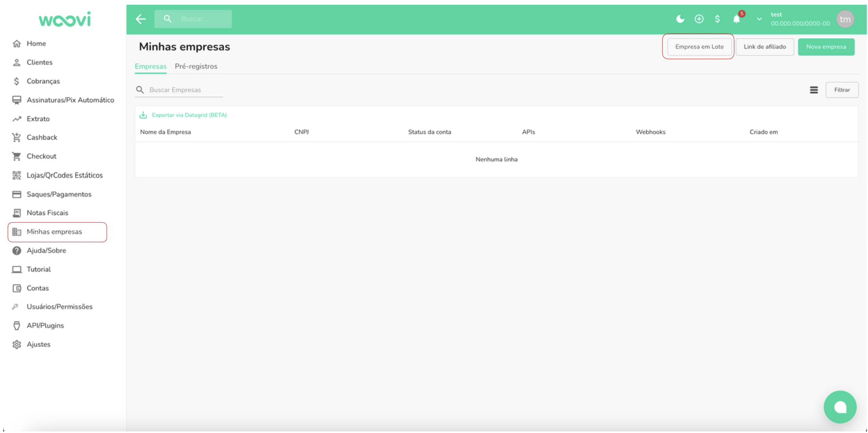Focus the Buscar Empresas search field
The width and height of the screenshot is (868, 433).
184,90
